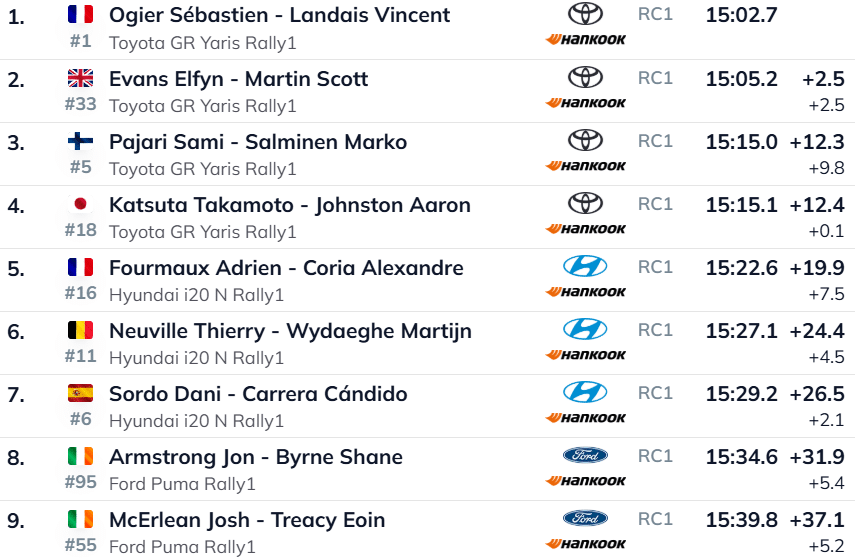Open the Ogier Sébastien - Landais Vincent entry
Image resolution: width=855 pixels, height=558 pixels.
click(279, 15)
